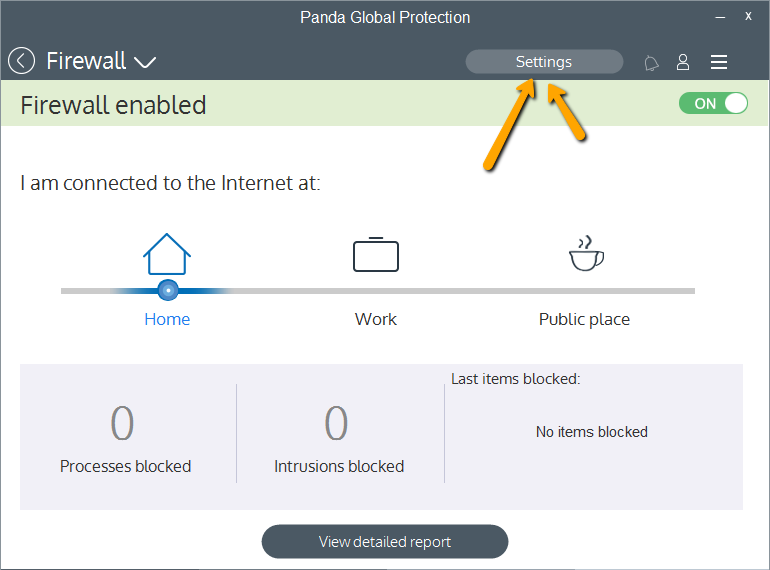
Task: Select the Public place coffee cup icon
Action: coord(586,253)
